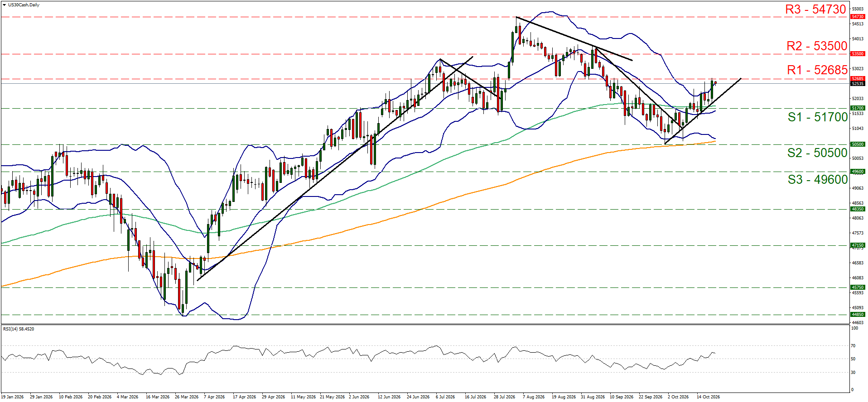
Task: Click the red 54730 price tag on axis
Action: click(x=858, y=17)
